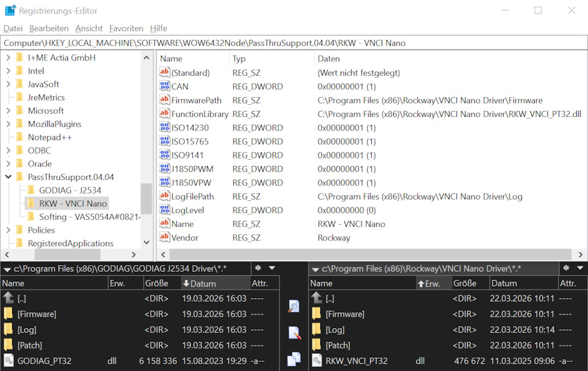
Task: Click the [Log] folder in Rockway panel
Action: (x=335, y=329)
